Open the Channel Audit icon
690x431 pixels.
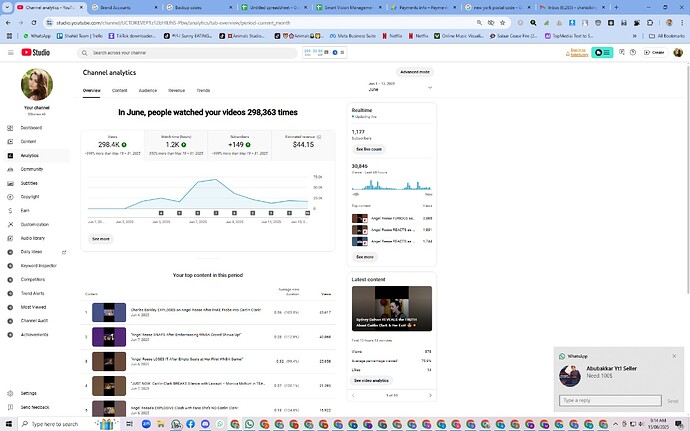pyautogui.click(x=10, y=321)
